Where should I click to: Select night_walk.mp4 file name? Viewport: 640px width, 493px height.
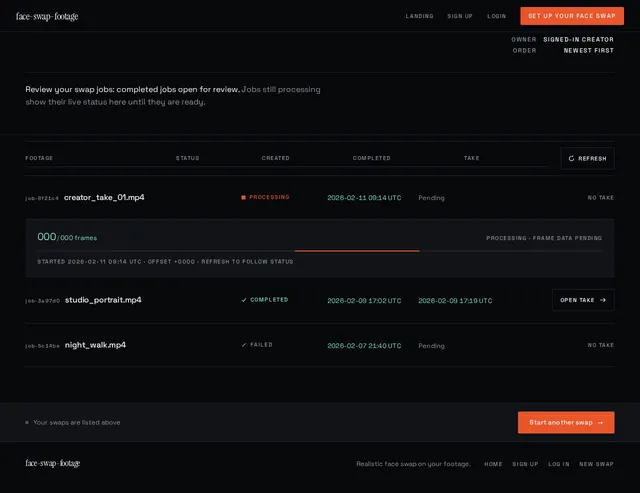coord(96,345)
